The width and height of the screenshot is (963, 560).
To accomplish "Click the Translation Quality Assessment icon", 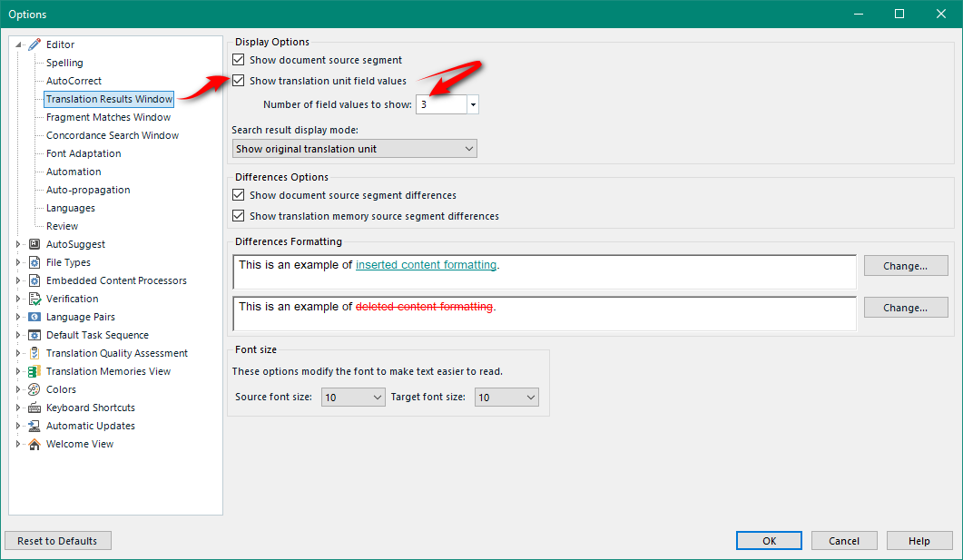I will (x=33, y=352).
